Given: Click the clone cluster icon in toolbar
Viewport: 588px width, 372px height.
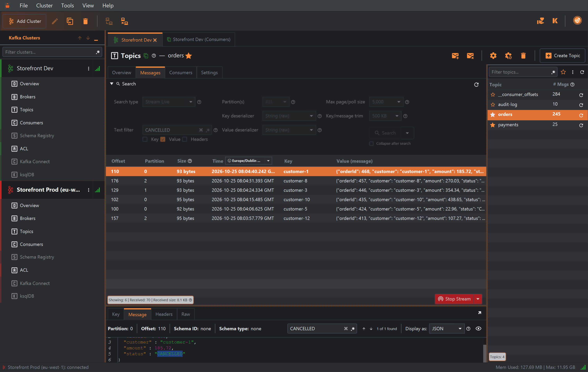Looking at the screenshot, I should (x=70, y=21).
